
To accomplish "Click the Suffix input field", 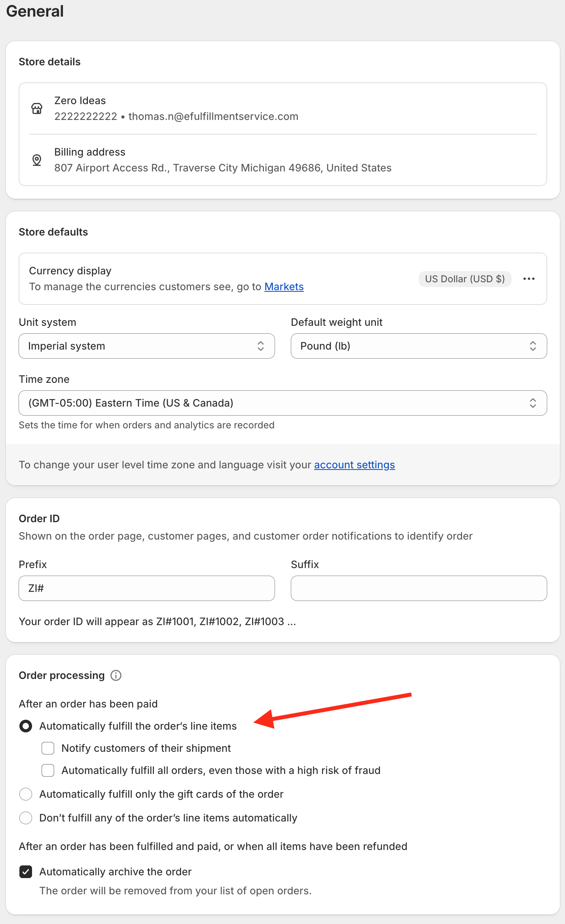I will 419,588.
